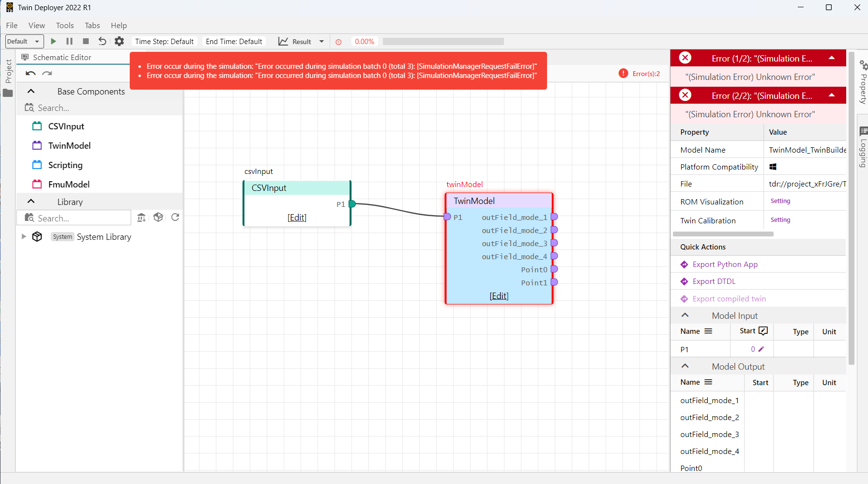Click Model Input Name filter icon
Image resolution: width=868 pixels, height=484 pixels.
[x=708, y=331]
